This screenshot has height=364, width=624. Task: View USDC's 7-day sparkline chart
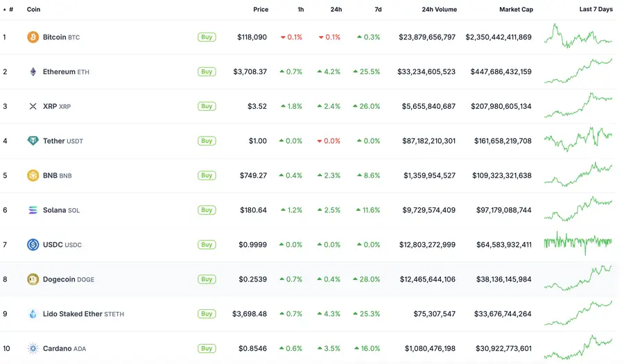click(578, 243)
